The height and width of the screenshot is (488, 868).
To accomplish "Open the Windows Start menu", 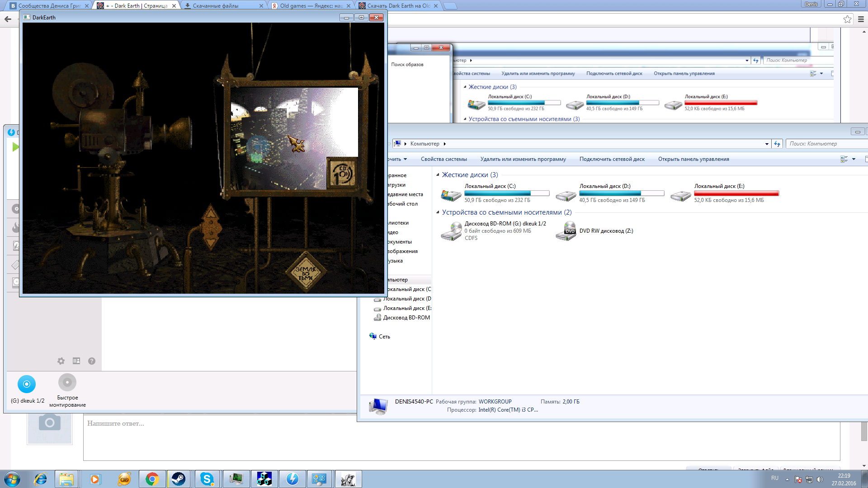I will click(12, 479).
